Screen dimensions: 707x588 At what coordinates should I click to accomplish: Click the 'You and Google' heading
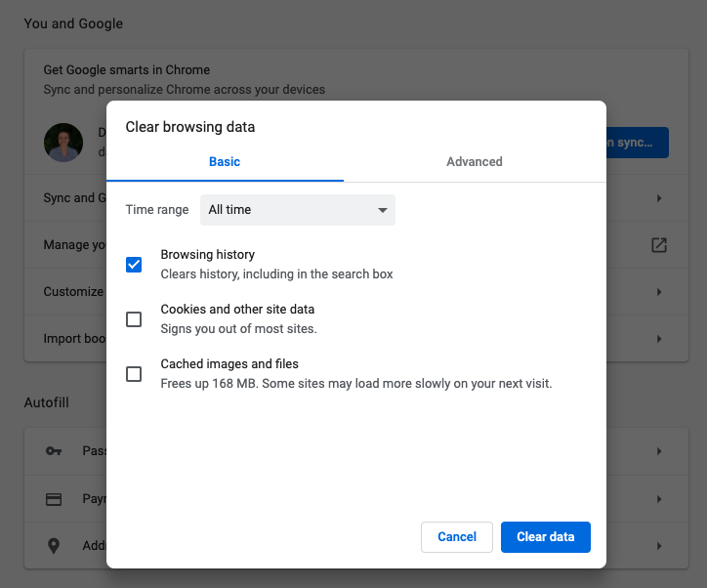coord(73,23)
